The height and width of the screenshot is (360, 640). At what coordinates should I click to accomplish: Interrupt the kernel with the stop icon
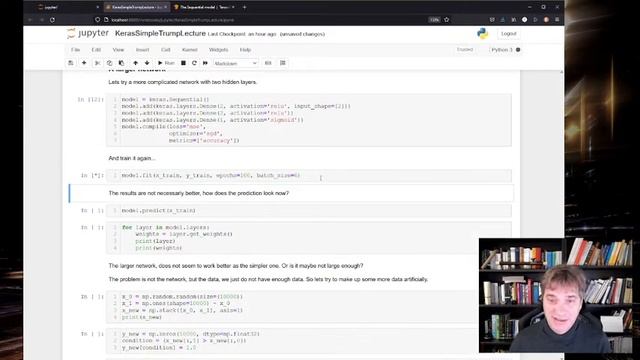(x=183, y=63)
